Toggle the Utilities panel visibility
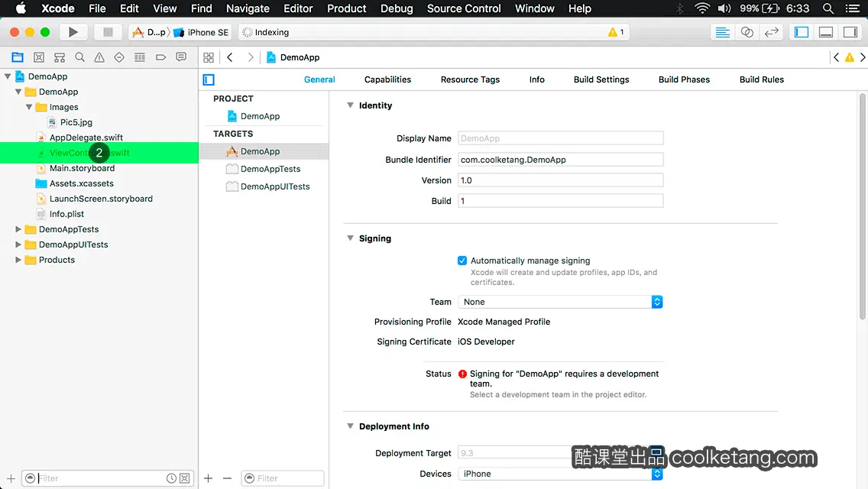This screenshot has height=489, width=868. 850,32
